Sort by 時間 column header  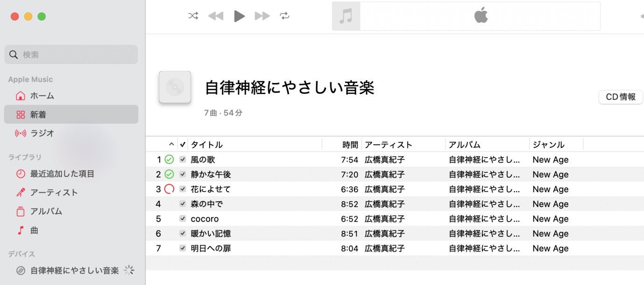click(342, 145)
